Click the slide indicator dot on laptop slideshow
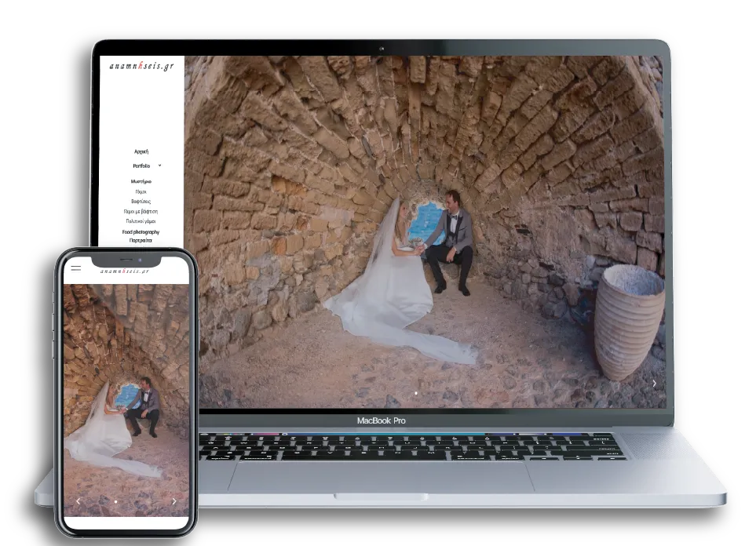756x546 pixels. pyautogui.click(x=416, y=392)
